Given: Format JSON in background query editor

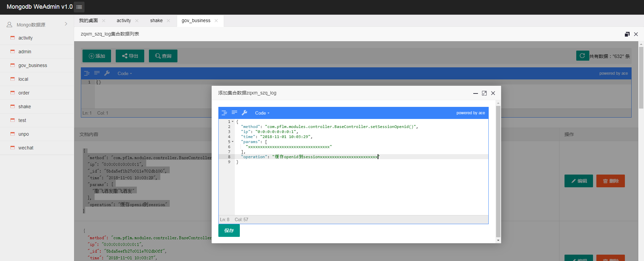Looking at the screenshot, I should point(87,73).
